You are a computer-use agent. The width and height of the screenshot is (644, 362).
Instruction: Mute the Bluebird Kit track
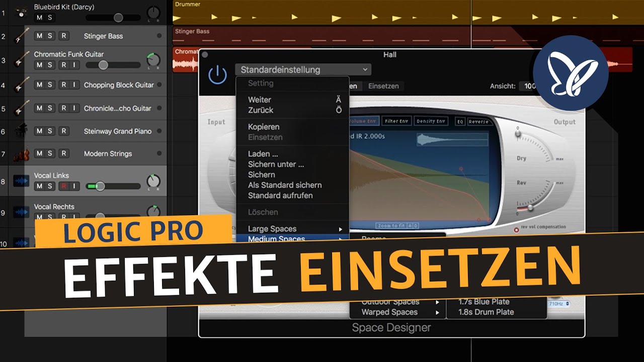pyautogui.click(x=39, y=18)
